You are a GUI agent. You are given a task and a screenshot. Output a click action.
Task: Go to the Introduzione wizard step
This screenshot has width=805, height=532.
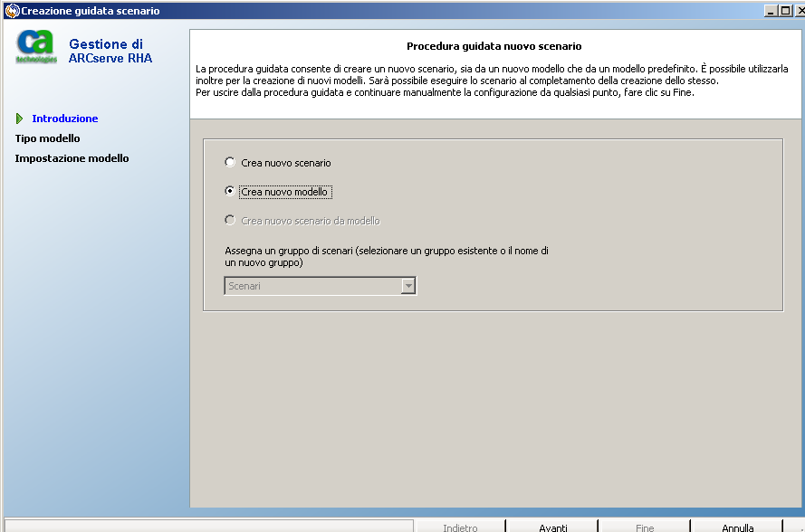pyautogui.click(x=64, y=119)
